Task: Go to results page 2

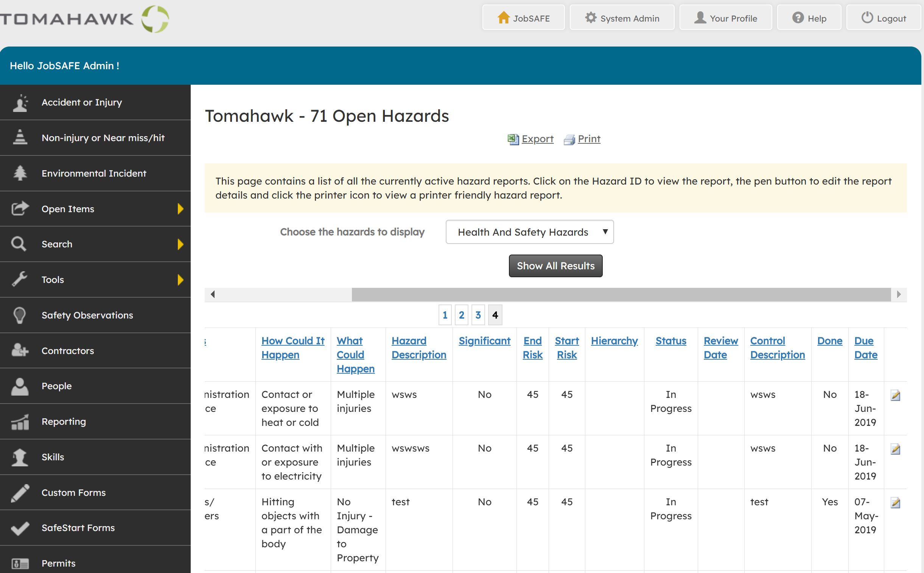Action: (x=461, y=315)
